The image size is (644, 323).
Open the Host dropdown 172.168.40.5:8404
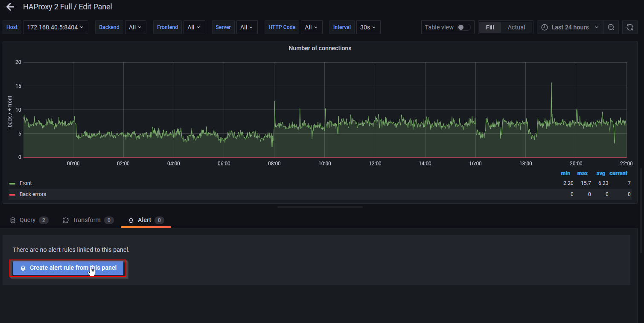pos(55,27)
